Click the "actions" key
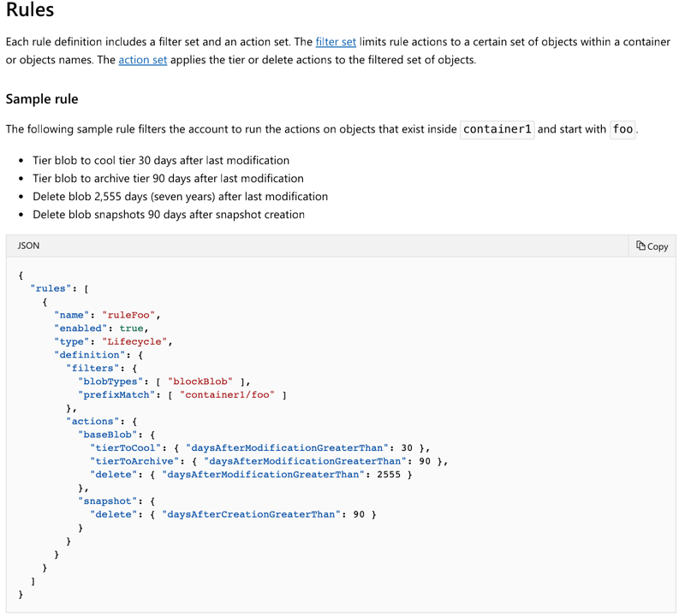This screenshot has width=685, height=616. point(92,422)
